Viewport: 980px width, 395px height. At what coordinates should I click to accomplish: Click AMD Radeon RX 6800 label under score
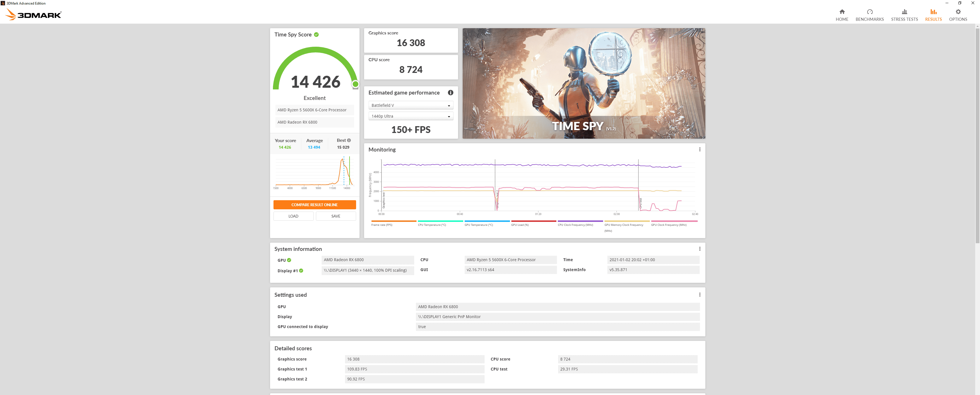tap(314, 122)
